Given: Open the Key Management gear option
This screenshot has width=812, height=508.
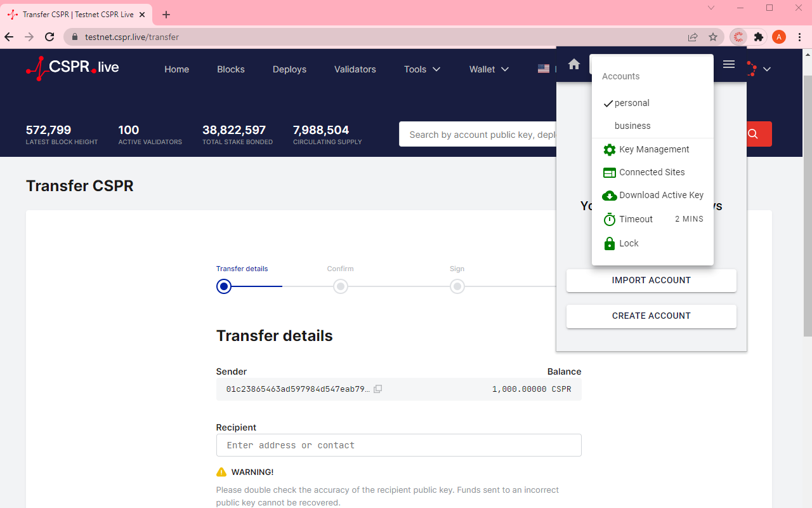Looking at the screenshot, I should point(653,149).
